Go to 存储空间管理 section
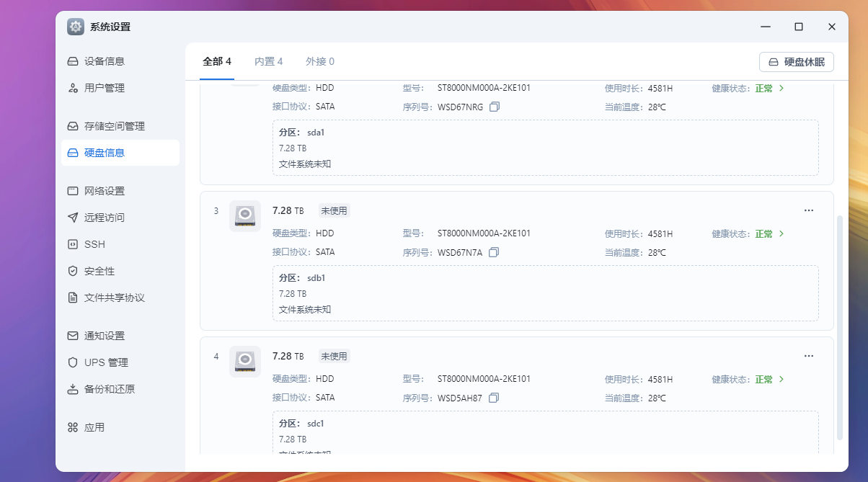868x482 pixels. coord(120,126)
